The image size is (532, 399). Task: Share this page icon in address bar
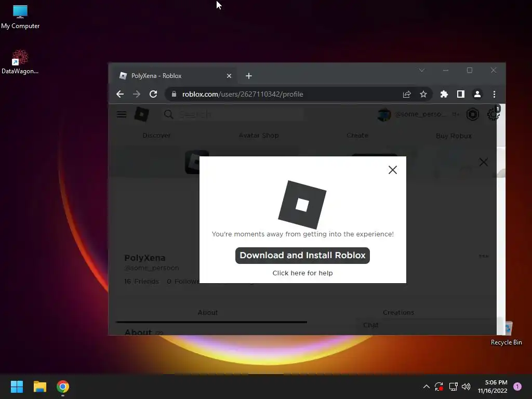[x=406, y=94]
